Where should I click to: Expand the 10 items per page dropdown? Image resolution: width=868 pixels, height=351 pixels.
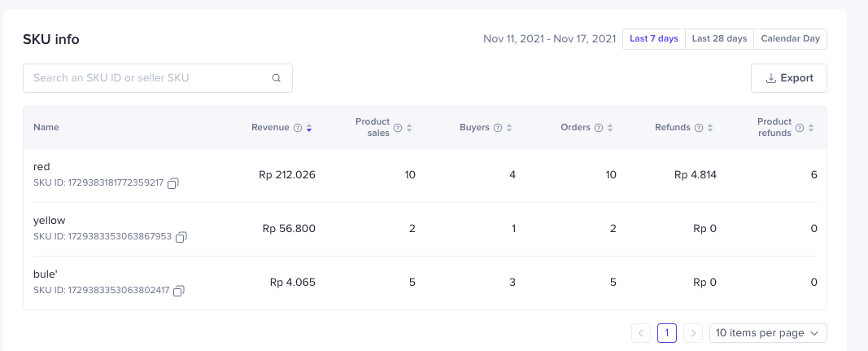[x=768, y=333]
